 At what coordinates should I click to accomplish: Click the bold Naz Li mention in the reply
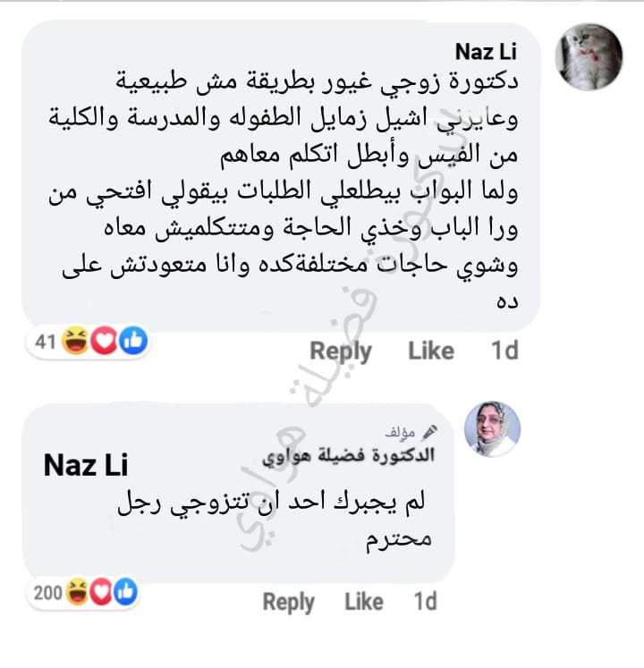tap(86, 465)
